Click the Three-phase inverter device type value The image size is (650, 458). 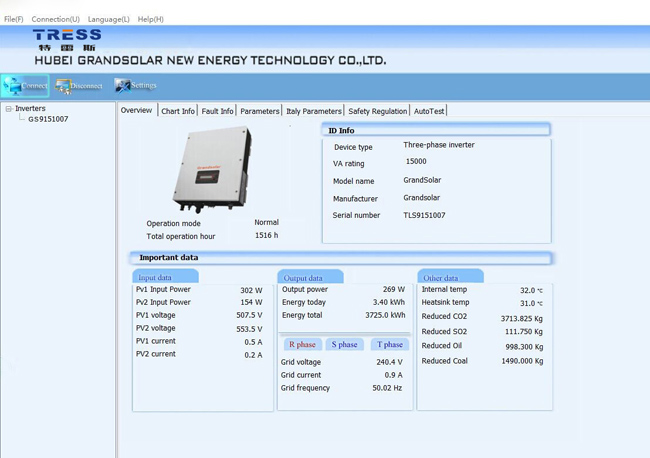point(439,145)
